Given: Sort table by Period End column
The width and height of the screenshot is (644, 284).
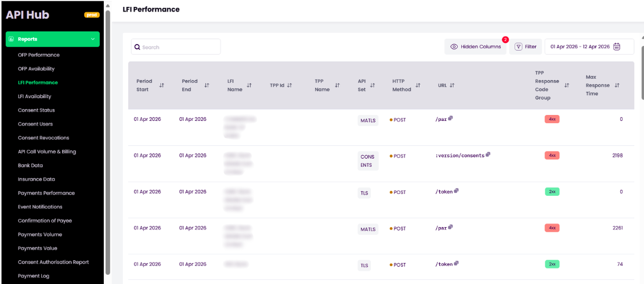Looking at the screenshot, I should point(207,85).
